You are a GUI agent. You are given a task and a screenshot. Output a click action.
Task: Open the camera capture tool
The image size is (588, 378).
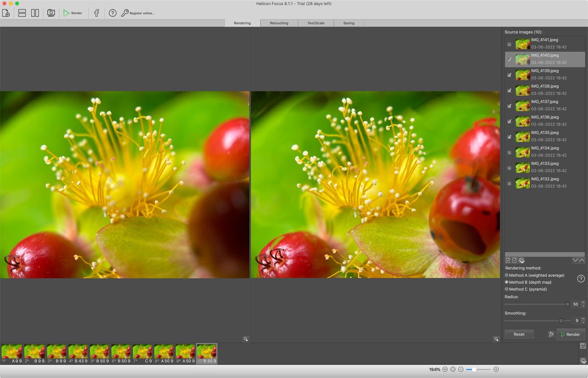tap(51, 13)
